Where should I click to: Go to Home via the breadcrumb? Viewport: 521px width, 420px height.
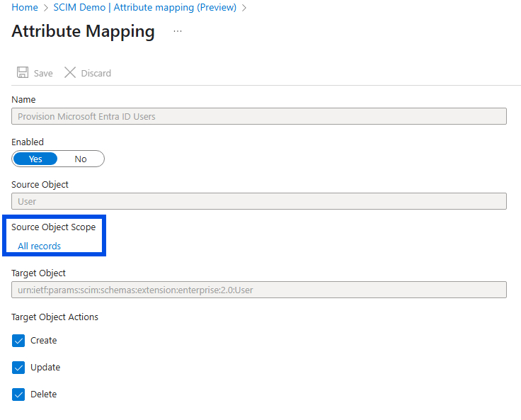25,8
